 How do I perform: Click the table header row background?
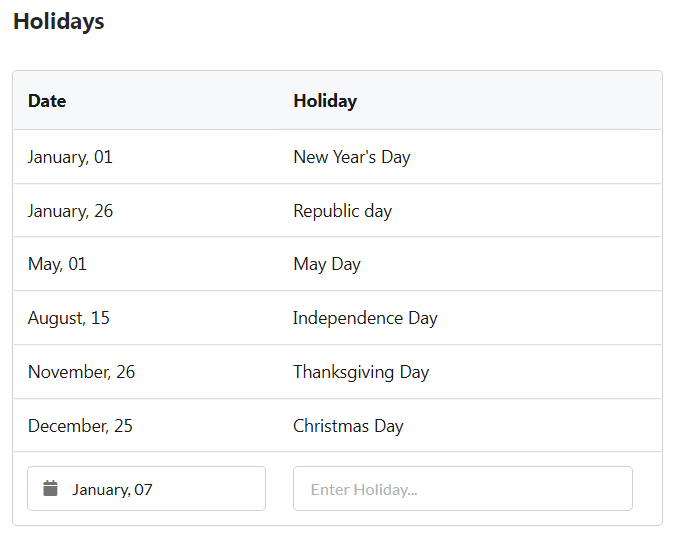(337, 100)
